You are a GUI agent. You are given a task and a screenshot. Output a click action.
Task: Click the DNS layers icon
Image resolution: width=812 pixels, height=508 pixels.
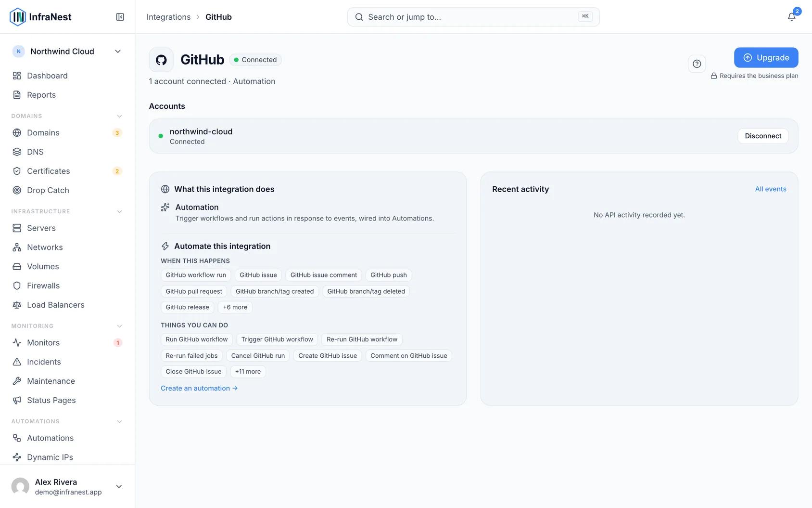(x=17, y=152)
